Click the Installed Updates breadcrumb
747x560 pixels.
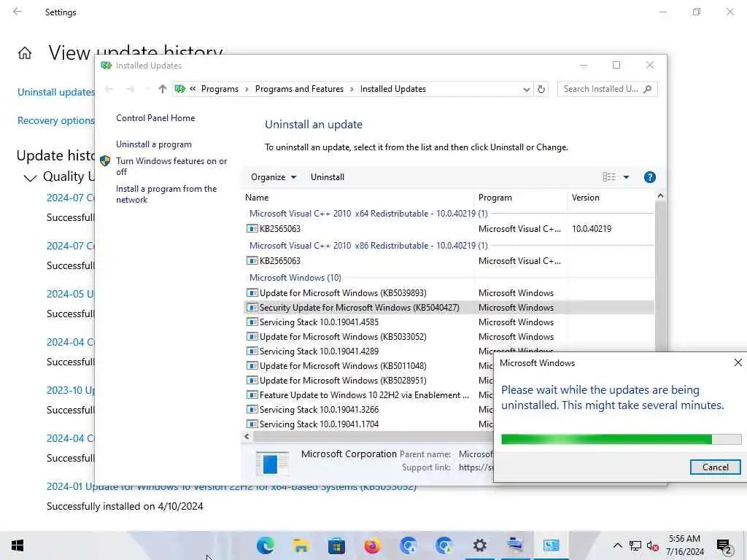pos(393,89)
